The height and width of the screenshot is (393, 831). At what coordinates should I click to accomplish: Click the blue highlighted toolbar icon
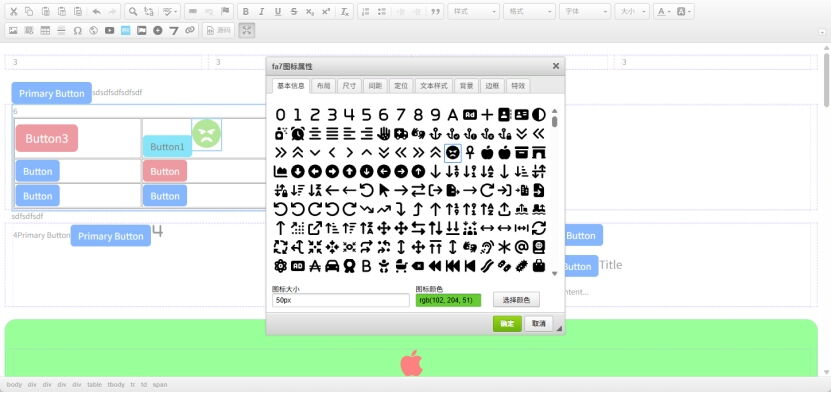(x=126, y=31)
